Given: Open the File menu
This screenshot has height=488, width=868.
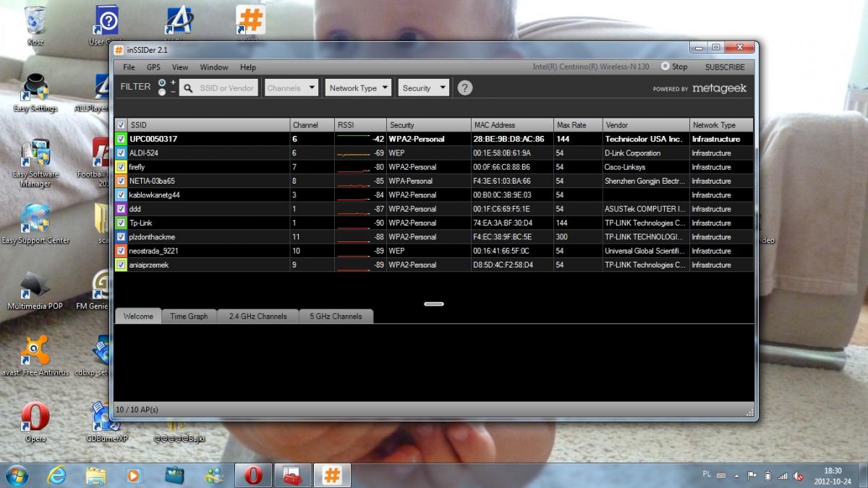Looking at the screenshot, I should coord(129,67).
